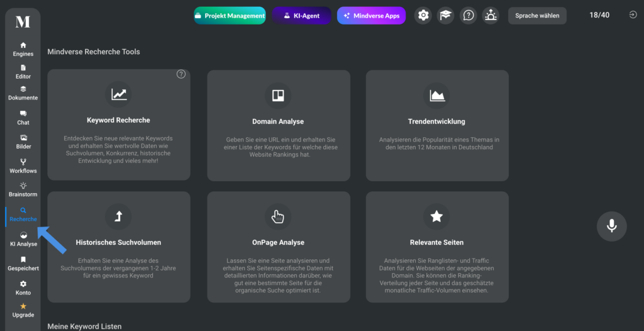Open OnPage Analyse tool title
644x331 pixels.
click(278, 243)
